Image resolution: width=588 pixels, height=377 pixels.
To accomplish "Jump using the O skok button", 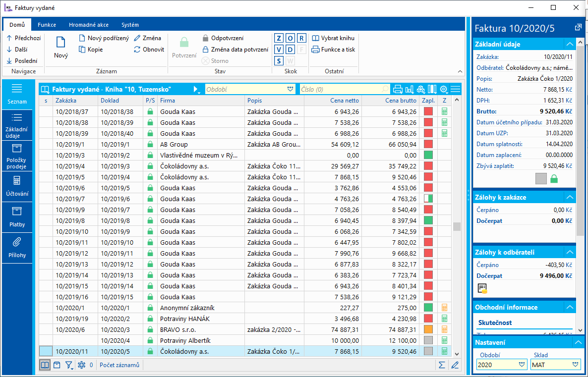I will coord(290,38).
